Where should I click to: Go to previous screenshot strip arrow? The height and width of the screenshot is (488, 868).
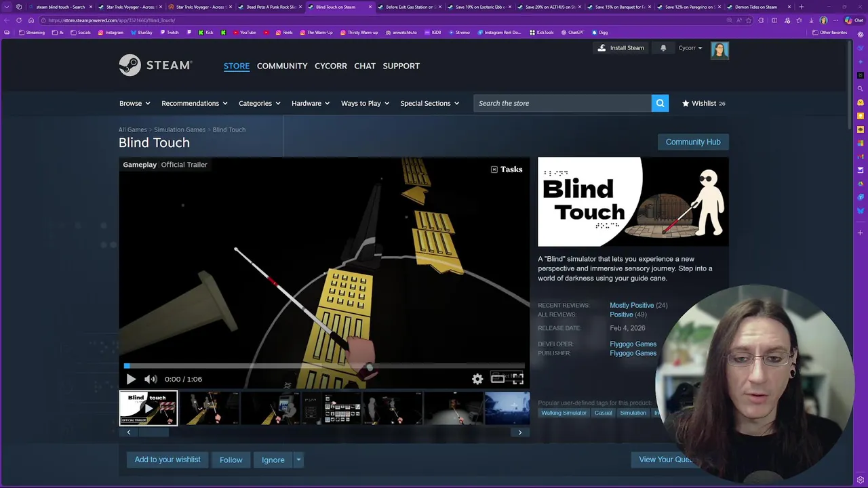click(x=129, y=432)
